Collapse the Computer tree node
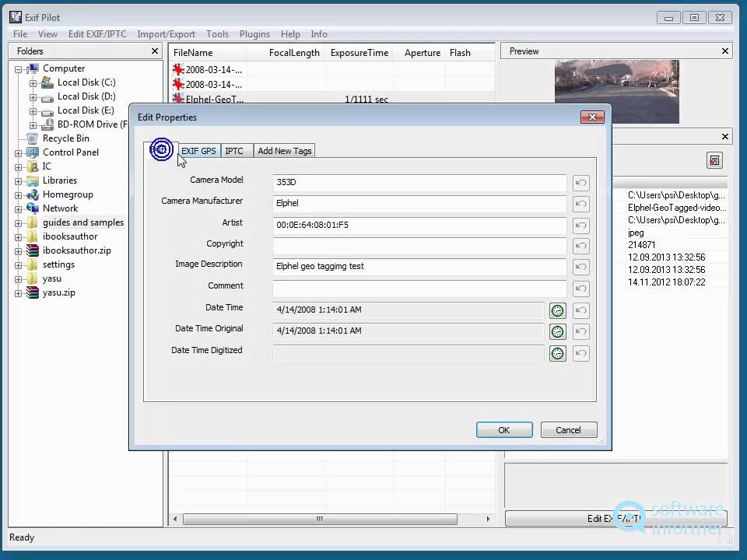The width and height of the screenshot is (747, 560). pyautogui.click(x=19, y=68)
